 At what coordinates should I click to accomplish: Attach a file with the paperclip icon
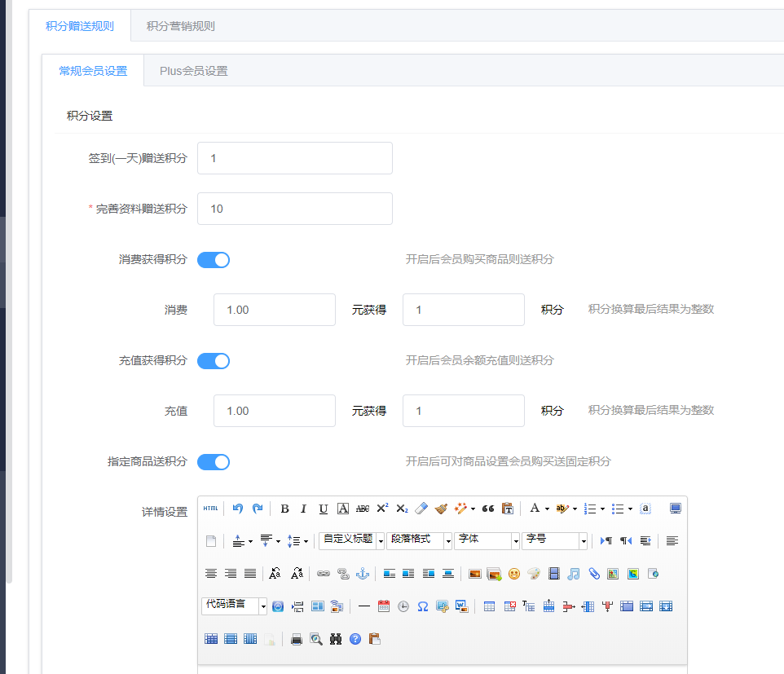(593, 574)
